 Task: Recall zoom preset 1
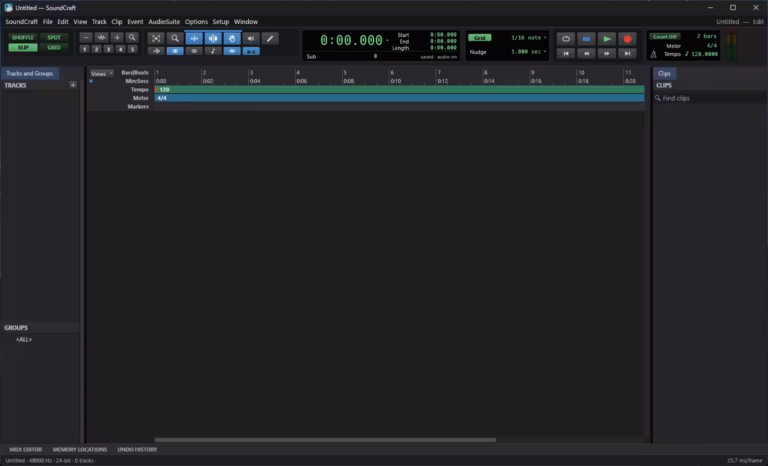click(84, 49)
